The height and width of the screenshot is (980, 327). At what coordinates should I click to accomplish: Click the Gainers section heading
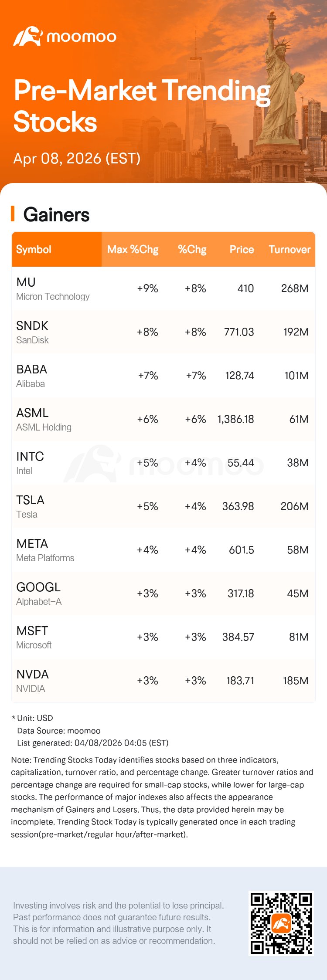[56, 215]
